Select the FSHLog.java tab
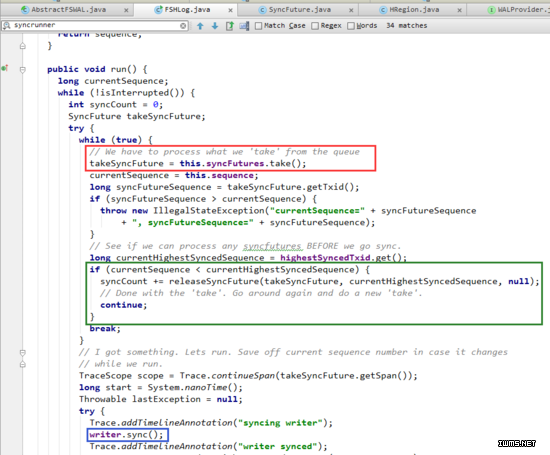The height and width of the screenshot is (455, 550). 187,9
